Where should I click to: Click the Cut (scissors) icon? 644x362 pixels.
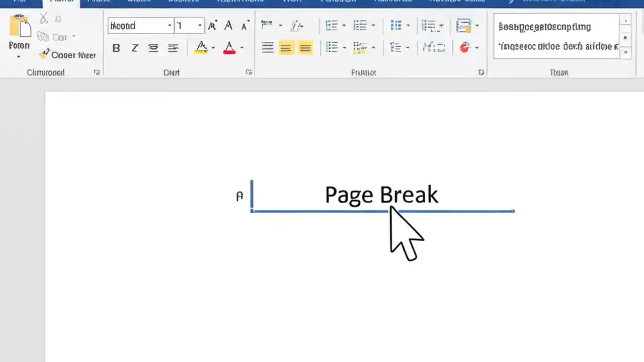pos(43,18)
